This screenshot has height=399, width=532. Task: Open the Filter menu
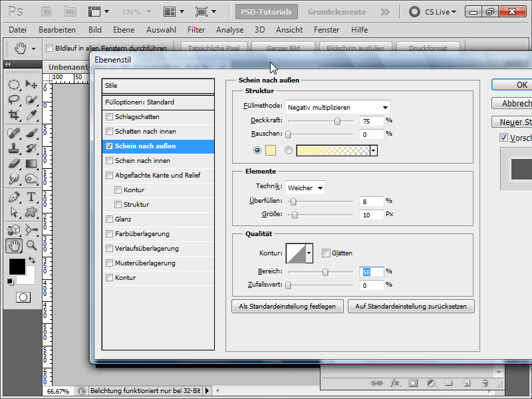[x=196, y=30]
